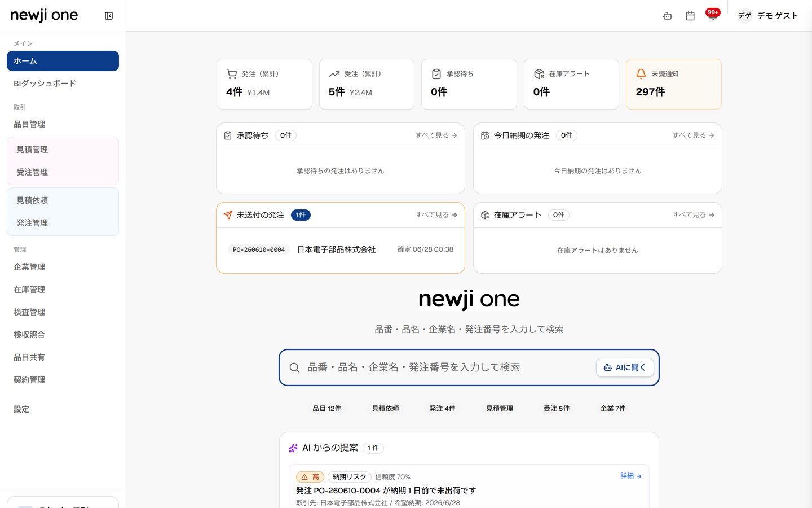Screen dimensions: 812x508
Task: Click the sparkle icon beside AI からの提案
Action: click(x=293, y=448)
